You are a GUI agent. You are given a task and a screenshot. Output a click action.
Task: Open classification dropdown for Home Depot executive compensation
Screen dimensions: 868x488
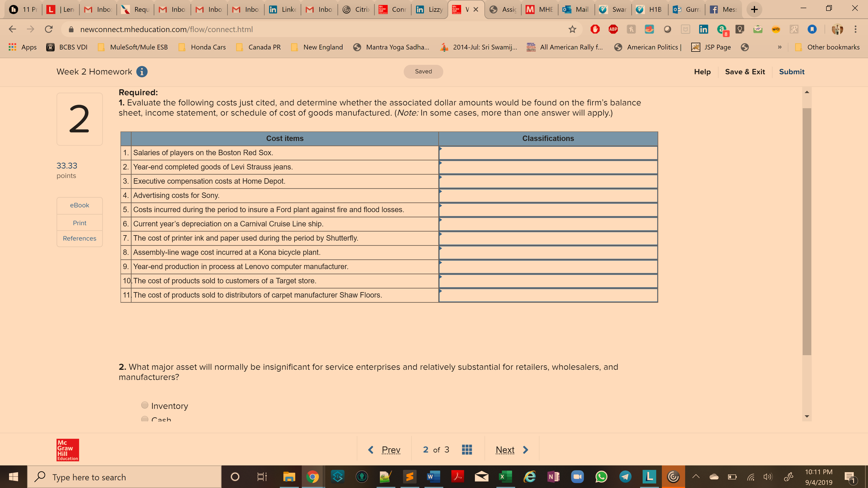548,181
